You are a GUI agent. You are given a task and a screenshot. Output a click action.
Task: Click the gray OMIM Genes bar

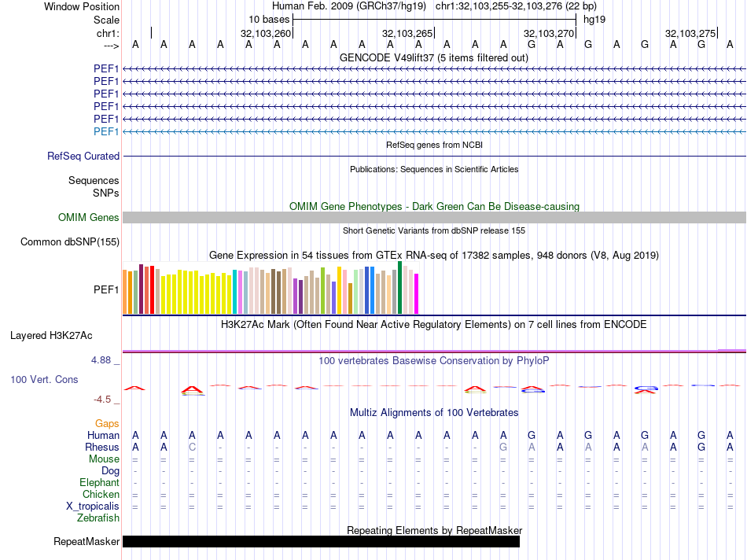(x=434, y=218)
